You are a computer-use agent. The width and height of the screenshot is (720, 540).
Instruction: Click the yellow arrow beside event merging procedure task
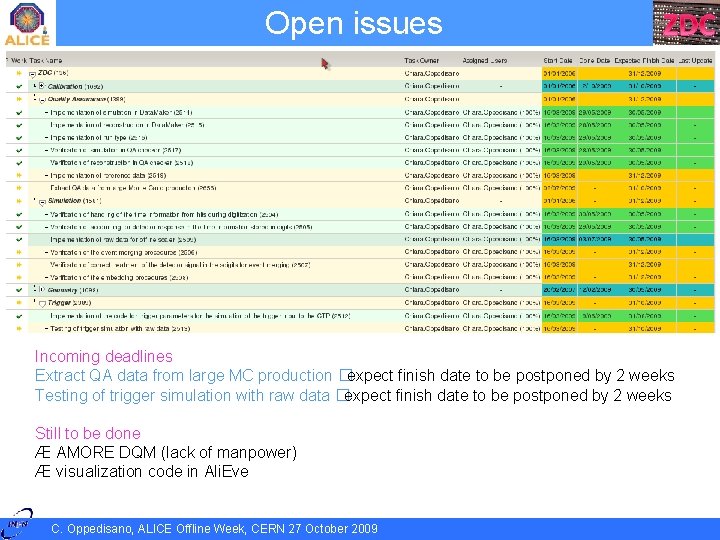pos(19,252)
